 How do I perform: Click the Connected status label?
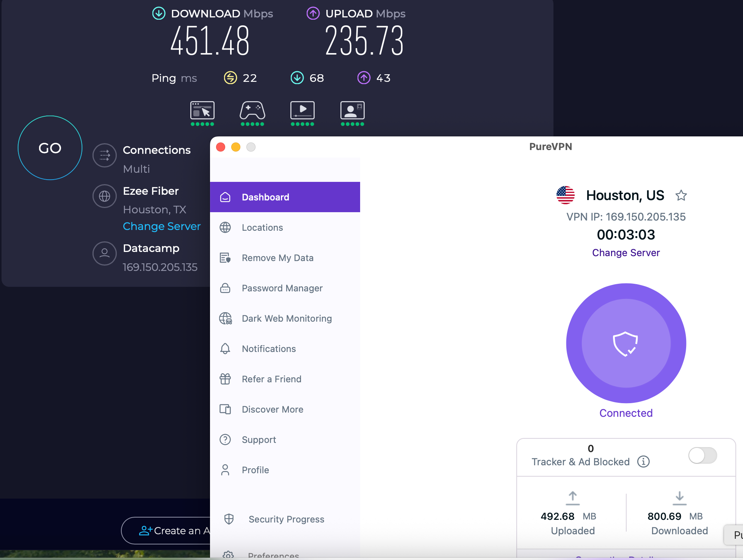pos(626,413)
